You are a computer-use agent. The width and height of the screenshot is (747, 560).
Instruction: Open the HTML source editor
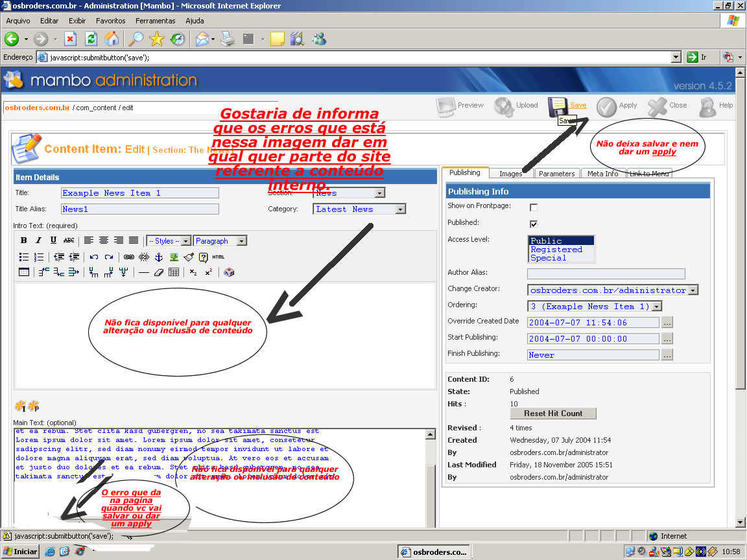(218, 257)
